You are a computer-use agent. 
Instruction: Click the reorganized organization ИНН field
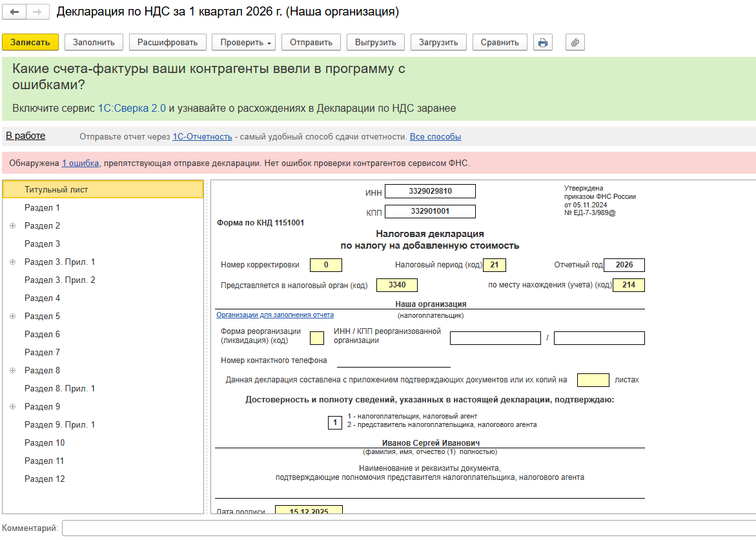pyautogui.click(x=495, y=338)
